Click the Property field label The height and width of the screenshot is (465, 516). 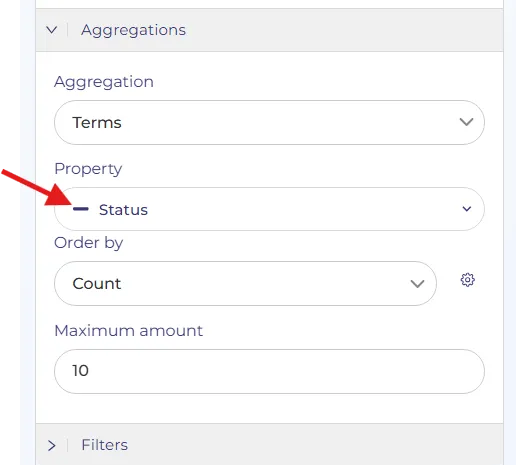(x=88, y=169)
